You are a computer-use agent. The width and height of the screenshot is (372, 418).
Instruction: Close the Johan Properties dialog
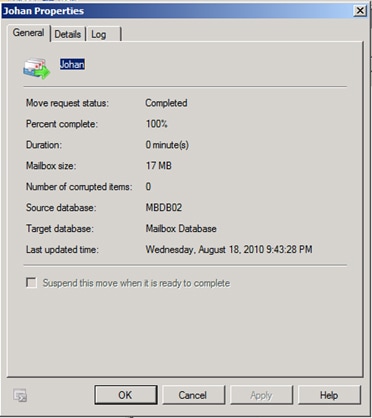click(360, 11)
